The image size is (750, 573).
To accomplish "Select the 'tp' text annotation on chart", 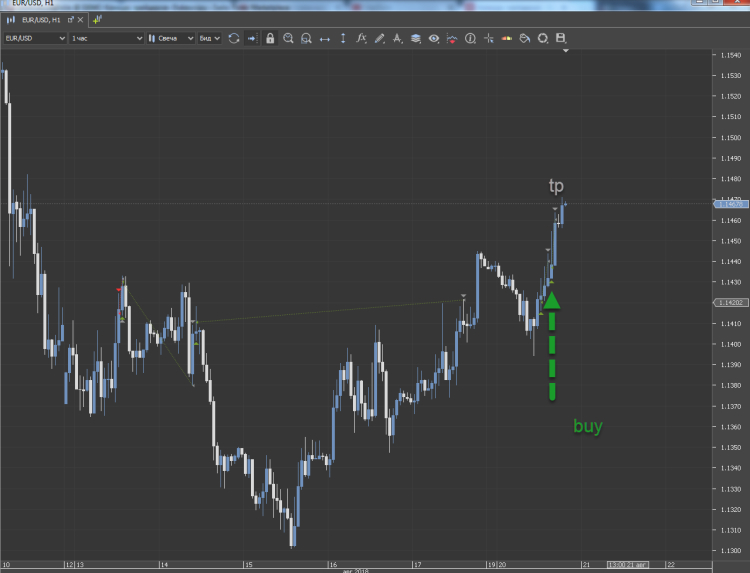I will pyautogui.click(x=556, y=186).
